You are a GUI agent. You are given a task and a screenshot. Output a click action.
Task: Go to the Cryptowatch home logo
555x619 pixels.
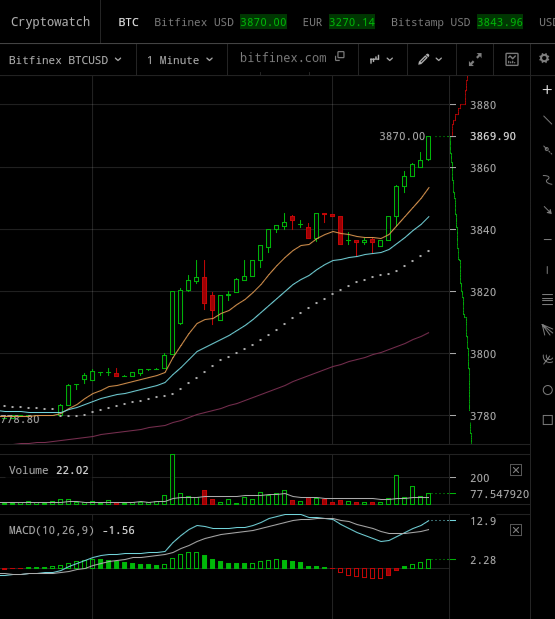pos(50,22)
